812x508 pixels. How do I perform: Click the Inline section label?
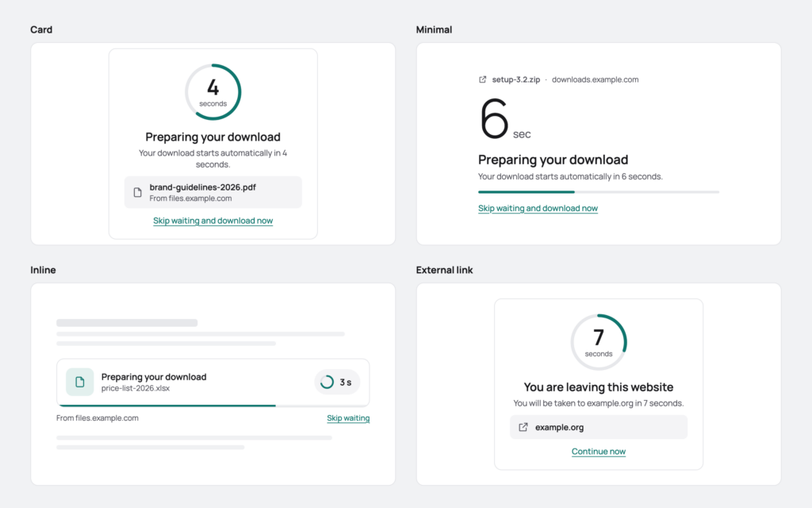click(x=43, y=270)
